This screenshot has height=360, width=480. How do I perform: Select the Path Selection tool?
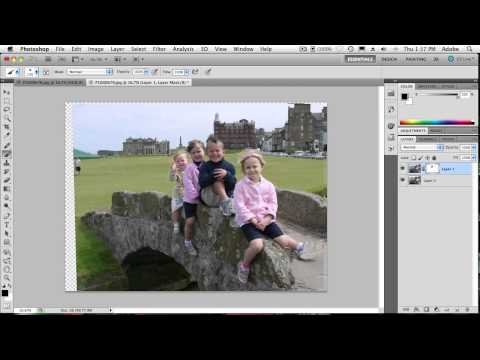(x=6, y=234)
